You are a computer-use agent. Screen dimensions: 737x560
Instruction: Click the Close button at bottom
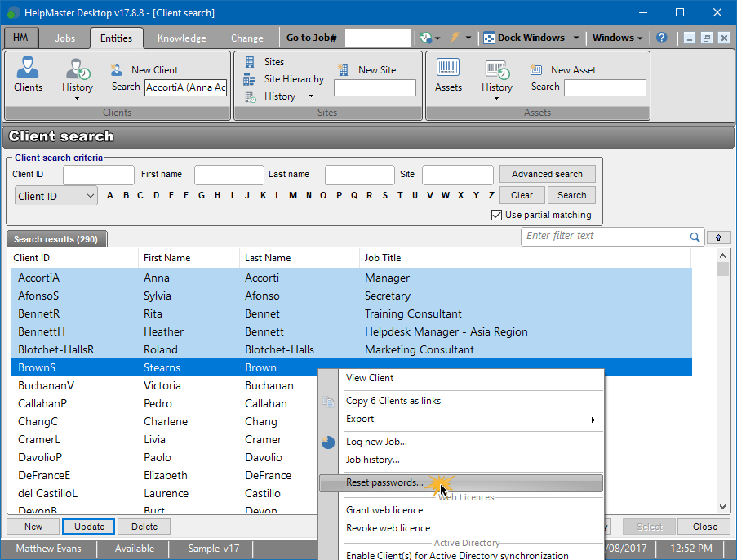tap(704, 527)
